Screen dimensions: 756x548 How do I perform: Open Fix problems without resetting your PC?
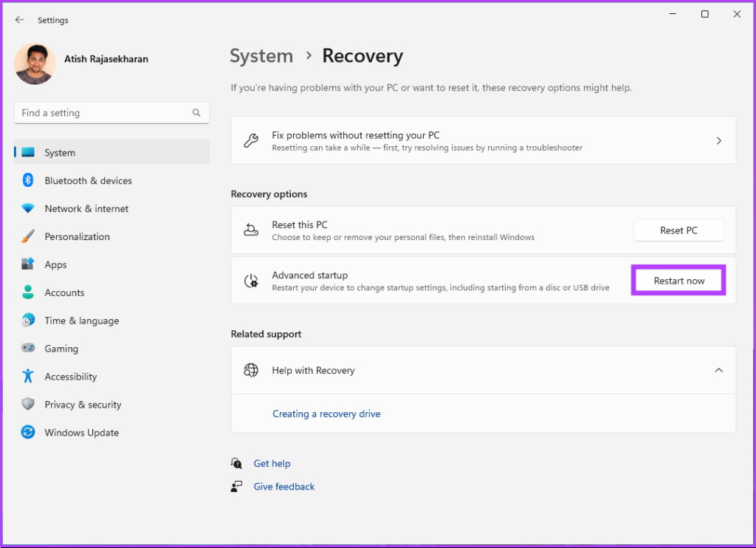[483, 140]
